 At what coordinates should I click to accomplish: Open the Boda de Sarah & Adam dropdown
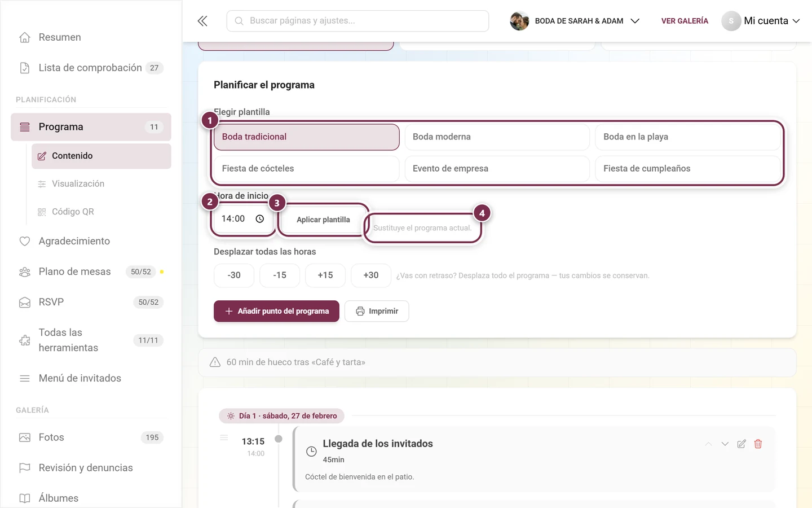point(575,21)
